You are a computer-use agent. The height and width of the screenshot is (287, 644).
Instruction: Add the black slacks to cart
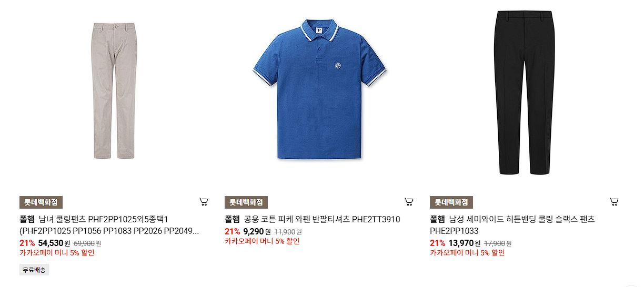tap(614, 202)
